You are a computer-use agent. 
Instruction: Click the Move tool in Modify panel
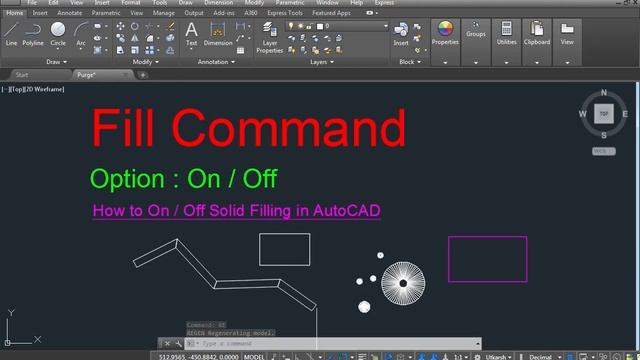pos(120,26)
